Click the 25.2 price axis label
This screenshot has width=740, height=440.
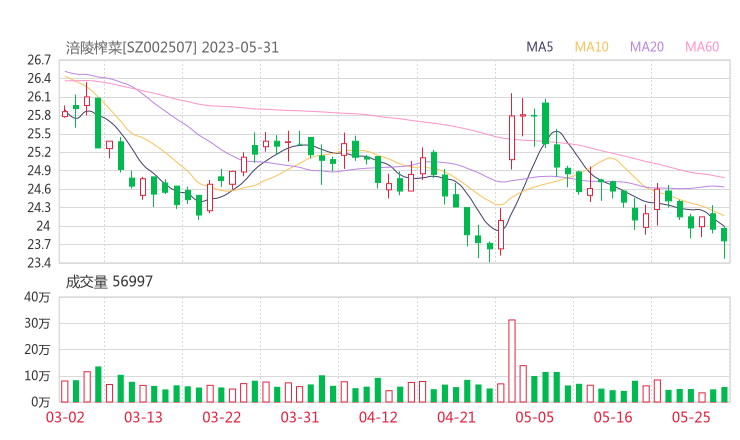pos(39,152)
